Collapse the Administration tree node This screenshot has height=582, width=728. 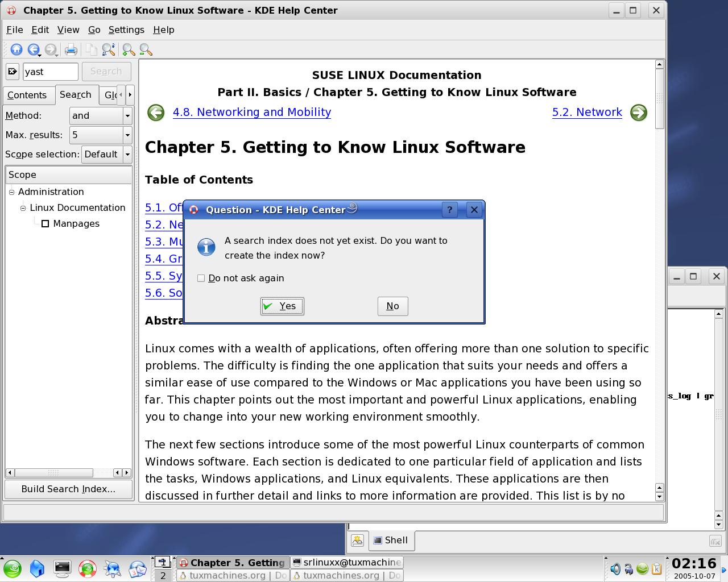[11, 192]
